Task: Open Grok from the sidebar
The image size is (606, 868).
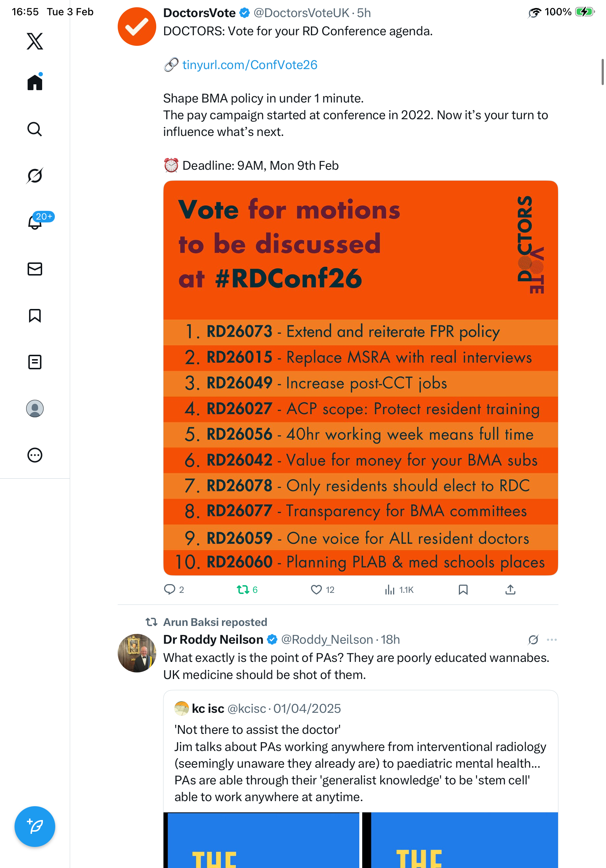Action: 35,176
